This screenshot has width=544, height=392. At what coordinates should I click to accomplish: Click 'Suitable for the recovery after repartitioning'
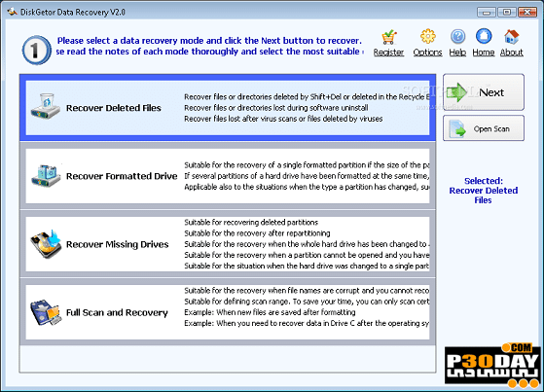point(257,233)
